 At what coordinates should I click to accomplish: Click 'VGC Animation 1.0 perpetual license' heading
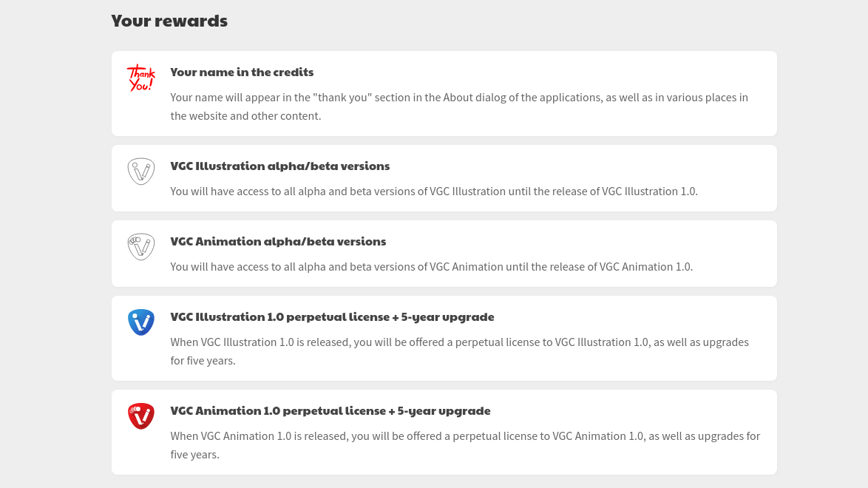pyautogui.click(x=330, y=411)
